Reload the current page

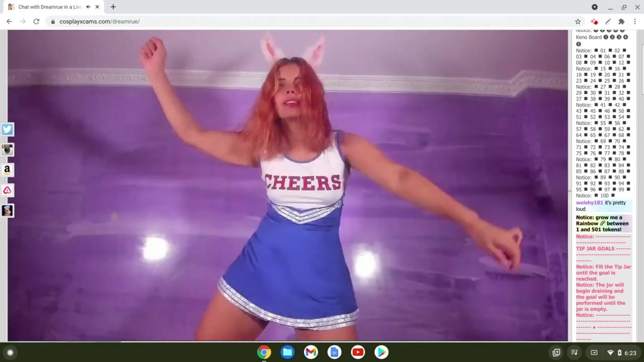(x=36, y=22)
